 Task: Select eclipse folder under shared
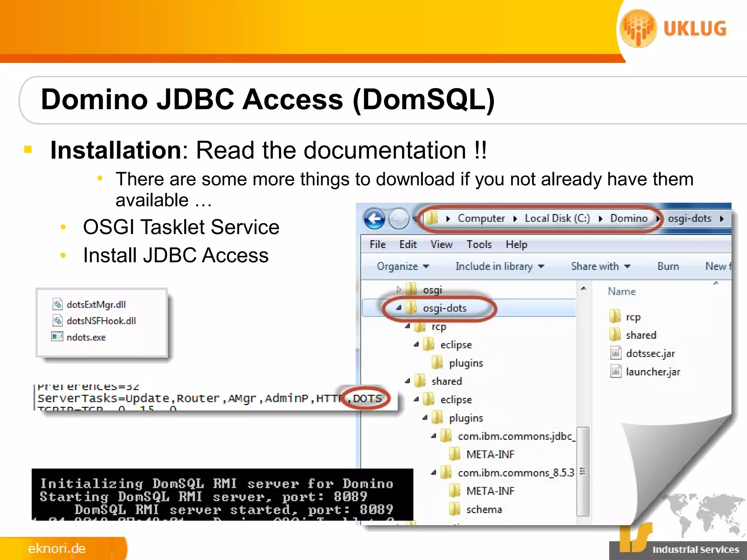[x=456, y=400]
